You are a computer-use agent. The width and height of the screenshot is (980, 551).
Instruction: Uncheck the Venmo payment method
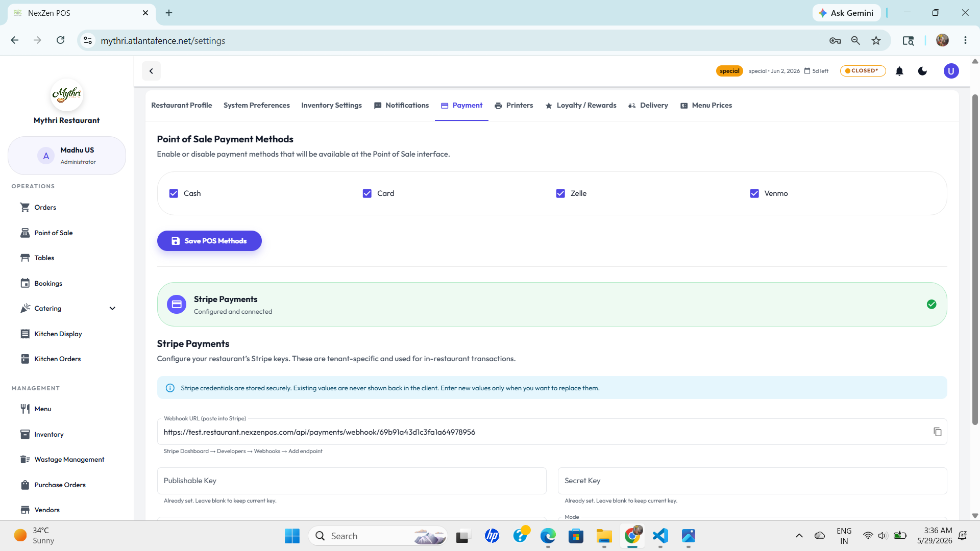point(754,193)
